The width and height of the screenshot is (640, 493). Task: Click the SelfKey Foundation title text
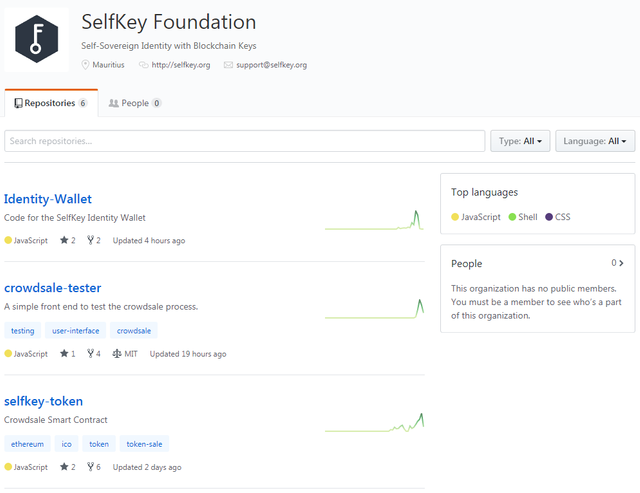169,22
